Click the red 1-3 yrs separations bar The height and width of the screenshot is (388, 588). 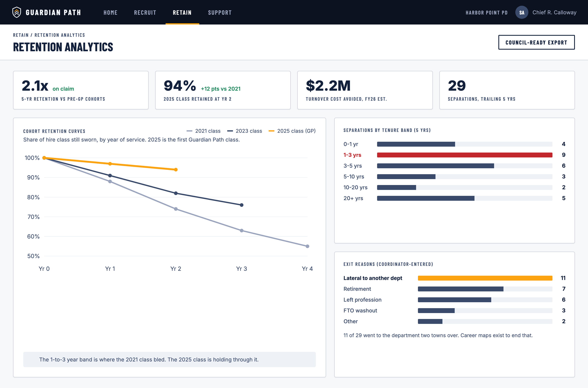(464, 155)
